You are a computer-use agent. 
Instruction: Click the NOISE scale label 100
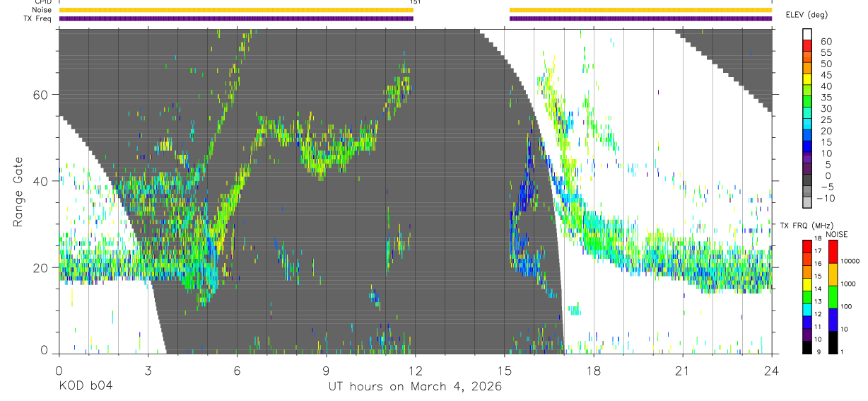point(846,307)
